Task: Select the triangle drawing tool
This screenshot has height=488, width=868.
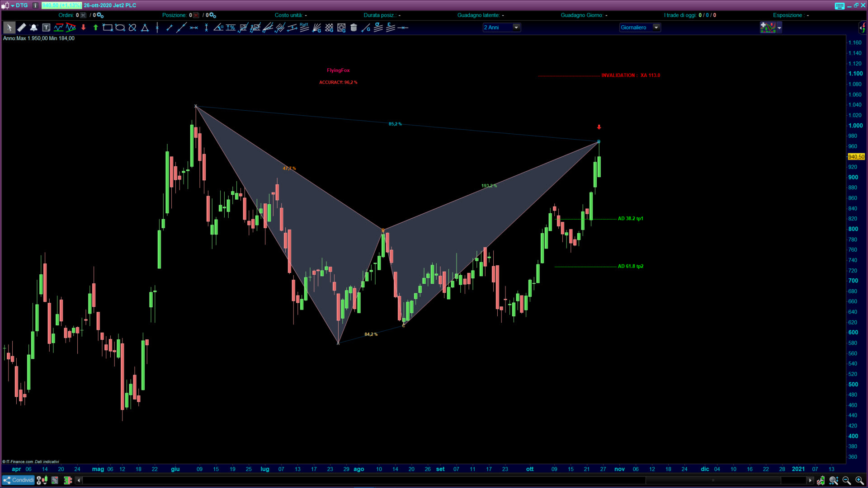Action: [145, 28]
